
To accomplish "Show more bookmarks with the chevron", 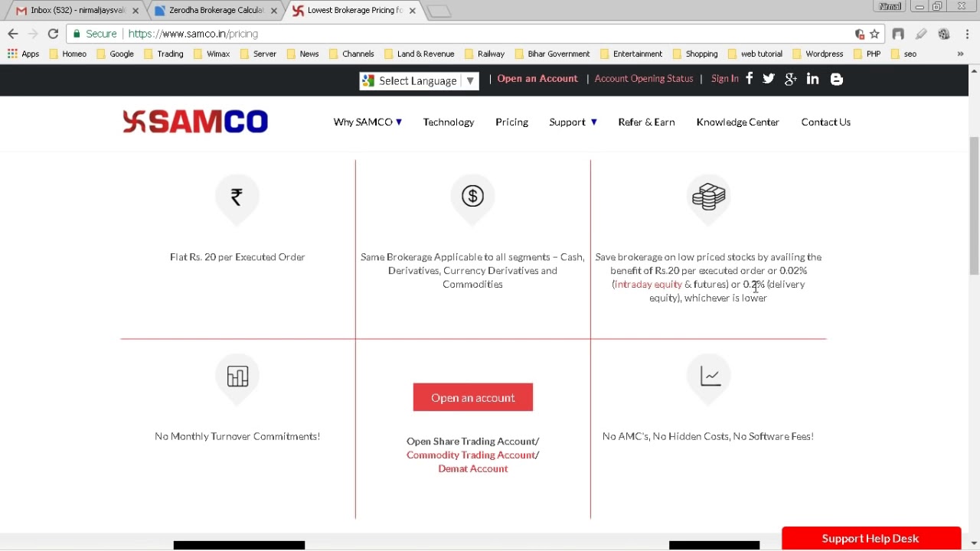I will coord(960,54).
